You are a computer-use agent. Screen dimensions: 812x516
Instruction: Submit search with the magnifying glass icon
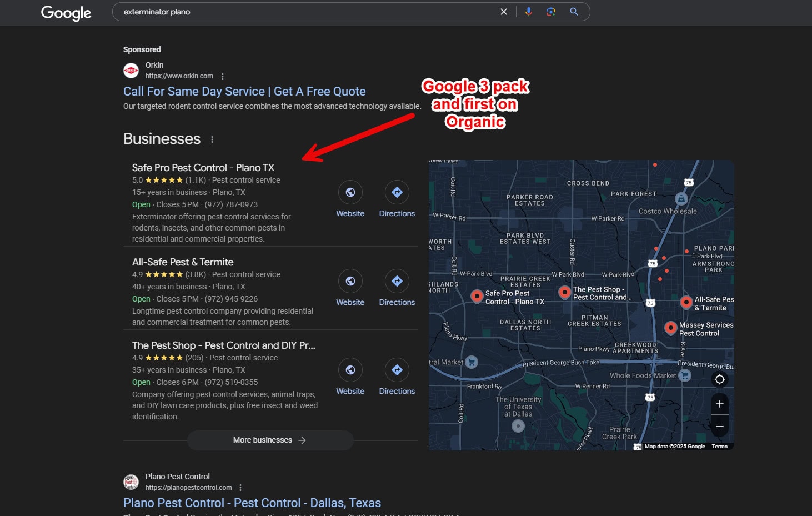[574, 12]
